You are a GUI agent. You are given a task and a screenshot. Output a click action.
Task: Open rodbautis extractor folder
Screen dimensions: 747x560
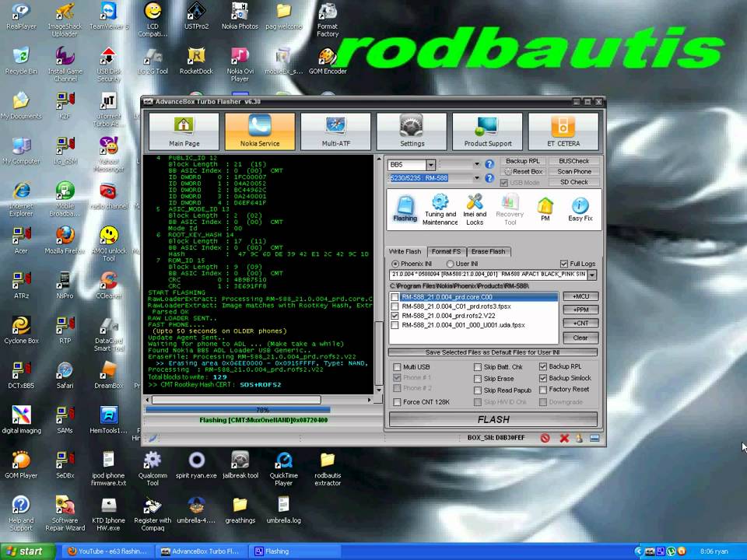[x=328, y=468]
